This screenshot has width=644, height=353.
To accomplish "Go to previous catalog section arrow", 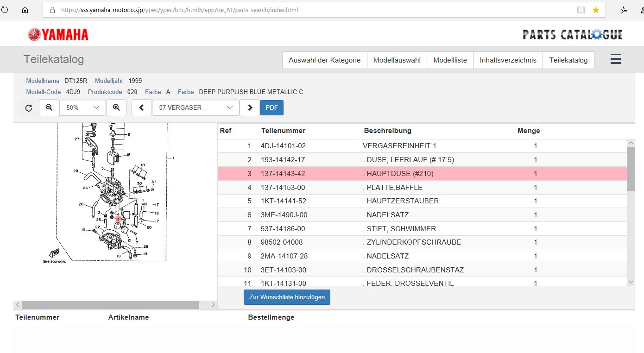I will 142,107.
